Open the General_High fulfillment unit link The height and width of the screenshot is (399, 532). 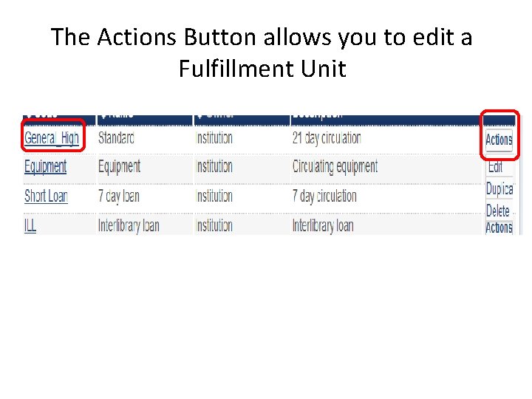tap(52, 138)
